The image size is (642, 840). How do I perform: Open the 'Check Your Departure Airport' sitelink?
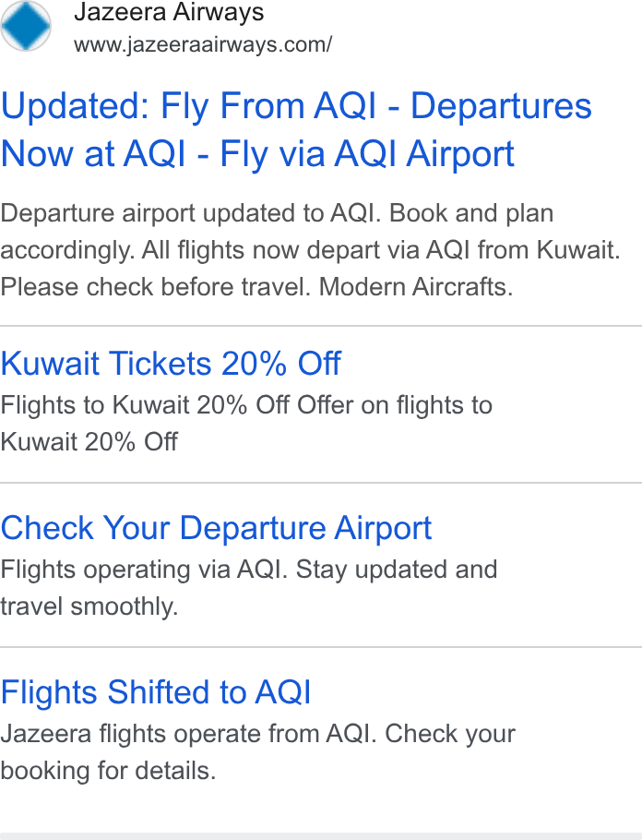tap(216, 529)
